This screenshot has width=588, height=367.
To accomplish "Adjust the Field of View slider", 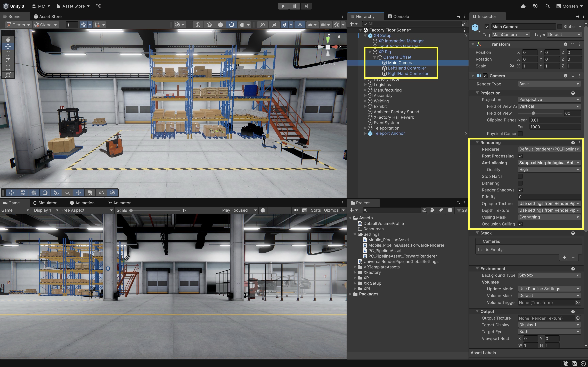I will 533,113.
